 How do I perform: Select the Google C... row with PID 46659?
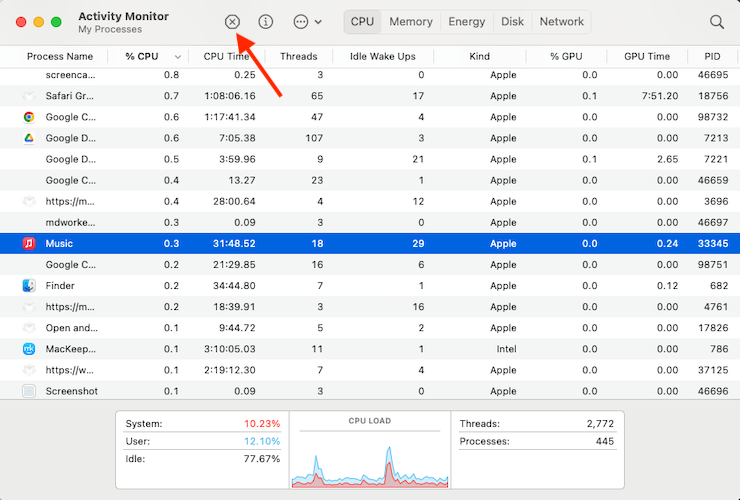pos(370,180)
